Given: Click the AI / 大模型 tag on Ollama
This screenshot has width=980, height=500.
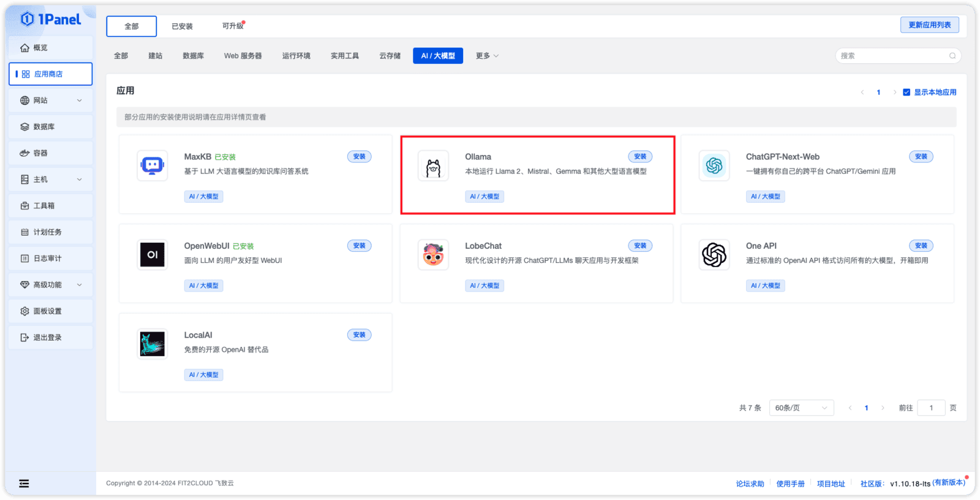Looking at the screenshot, I should [x=484, y=197].
